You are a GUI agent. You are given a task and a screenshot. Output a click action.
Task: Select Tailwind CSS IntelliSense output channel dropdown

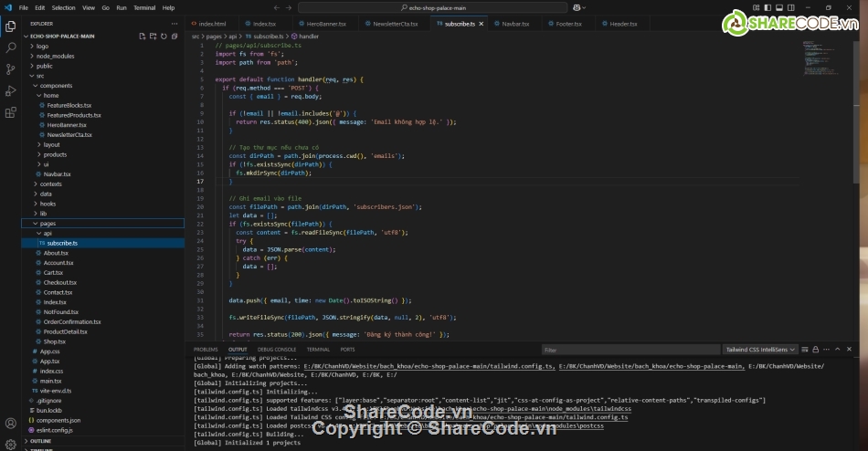pyautogui.click(x=760, y=350)
